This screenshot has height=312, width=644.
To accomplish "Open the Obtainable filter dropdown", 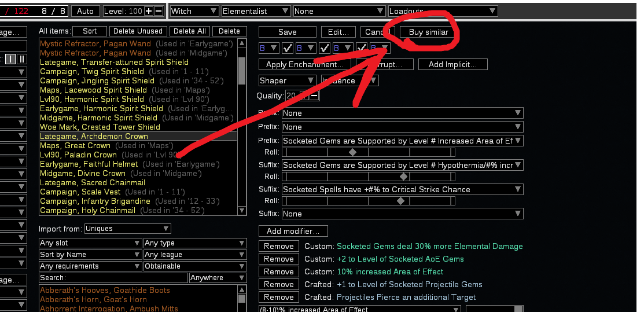I will pos(195,266).
